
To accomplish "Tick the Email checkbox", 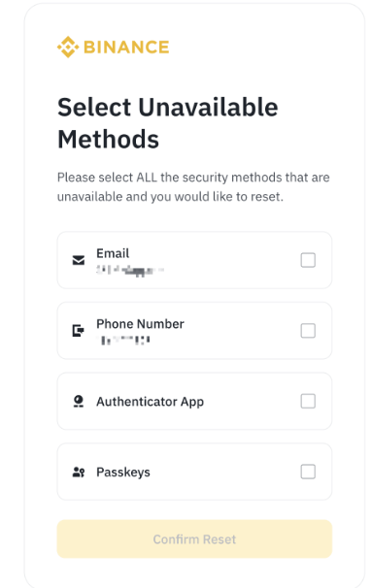I will click(x=308, y=260).
